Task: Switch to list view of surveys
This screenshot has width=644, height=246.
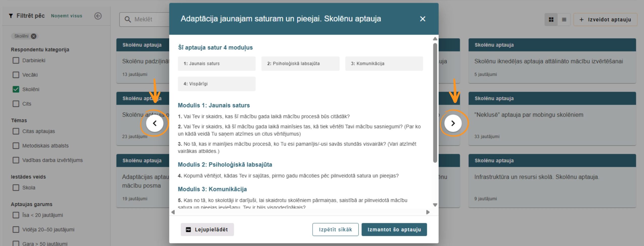Action: click(x=564, y=19)
